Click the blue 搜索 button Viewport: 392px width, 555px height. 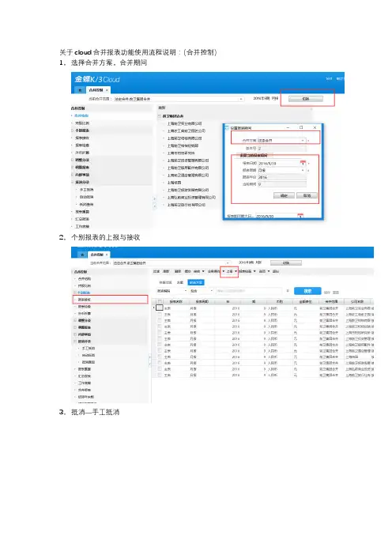pos(307,291)
